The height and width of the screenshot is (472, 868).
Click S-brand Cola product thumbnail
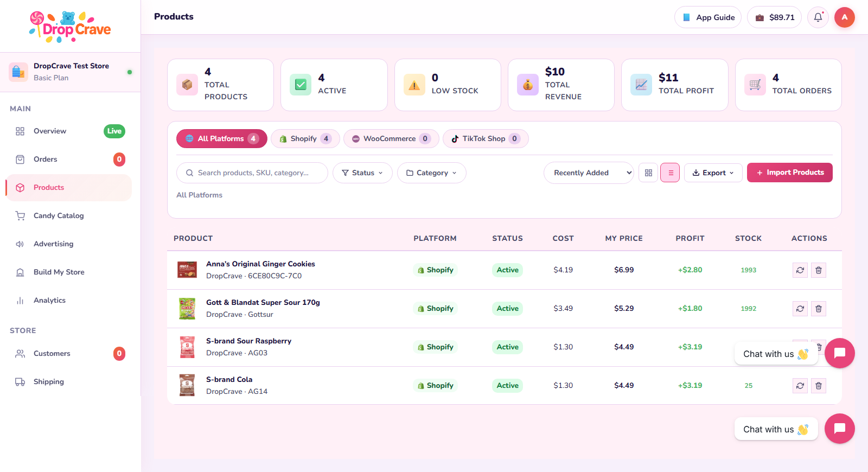(x=187, y=385)
